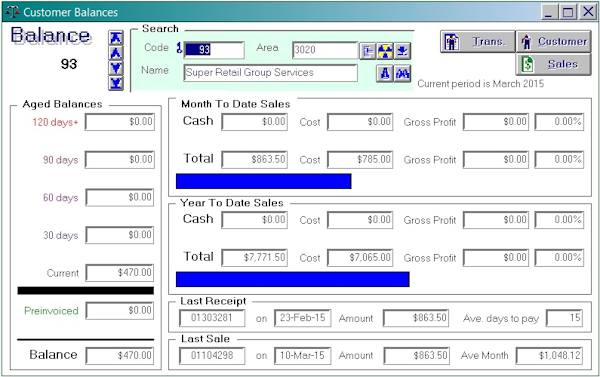Open the Trans. button
This screenshot has width=600, height=377.
click(477, 42)
